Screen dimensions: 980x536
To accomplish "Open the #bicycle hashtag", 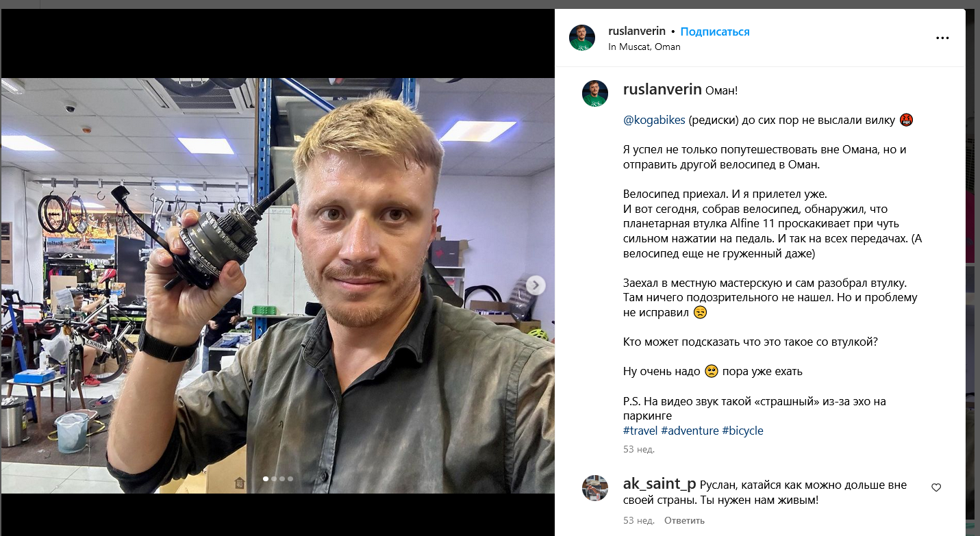I will coord(742,431).
